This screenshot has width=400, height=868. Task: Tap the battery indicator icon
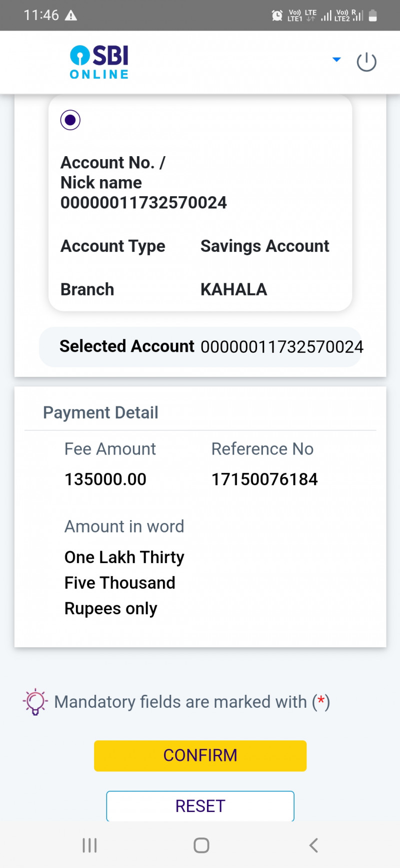(x=372, y=16)
